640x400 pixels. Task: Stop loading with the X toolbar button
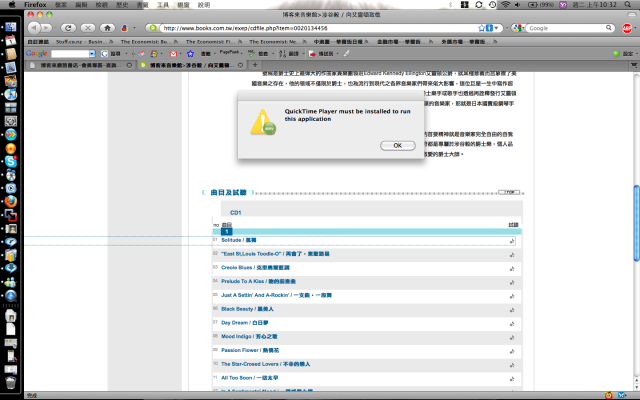[x=87, y=28]
